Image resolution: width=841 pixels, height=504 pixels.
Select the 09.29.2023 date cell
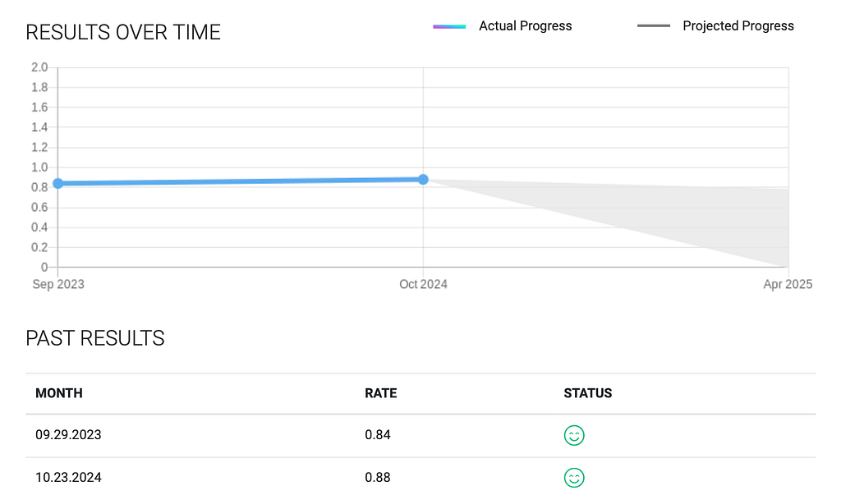click(68, 435)
